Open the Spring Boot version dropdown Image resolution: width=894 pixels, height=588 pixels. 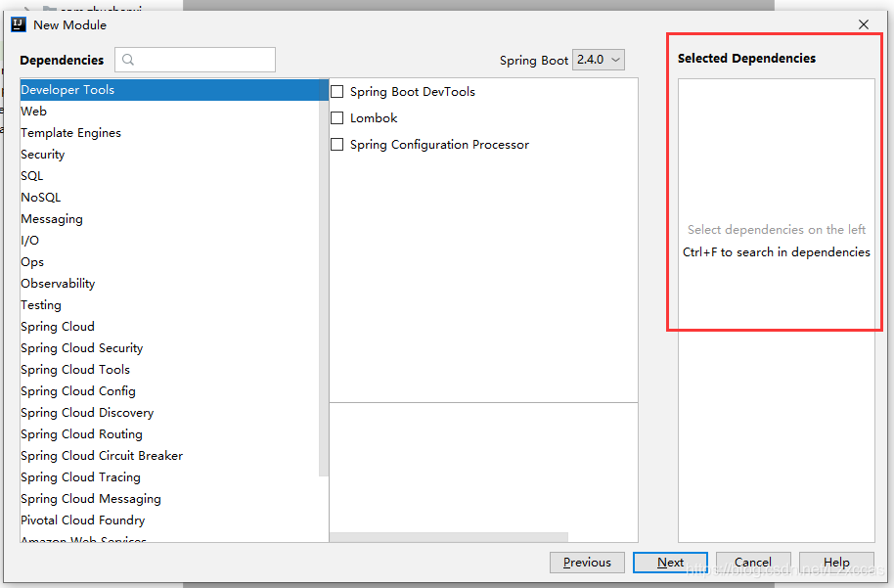click(x=598, y=60)
